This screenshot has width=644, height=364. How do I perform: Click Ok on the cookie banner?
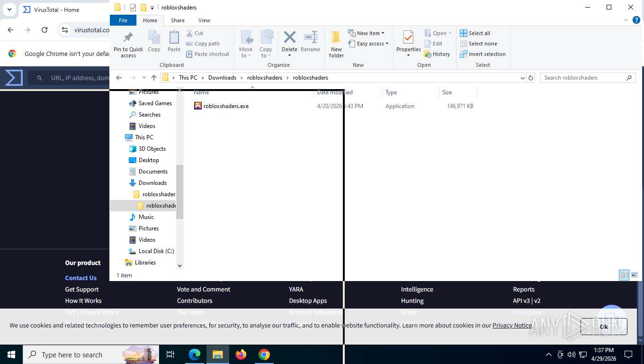click(x=604, y=327)
